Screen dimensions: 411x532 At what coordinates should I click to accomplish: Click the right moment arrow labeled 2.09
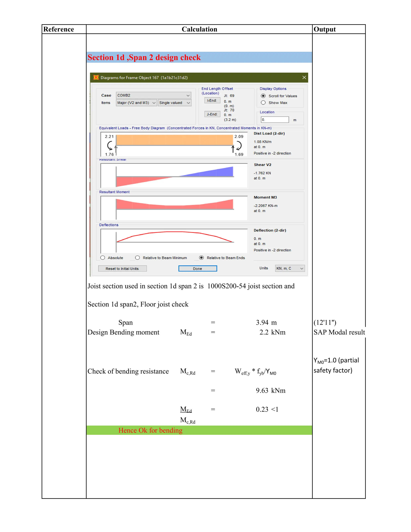(x=239, y=145)
